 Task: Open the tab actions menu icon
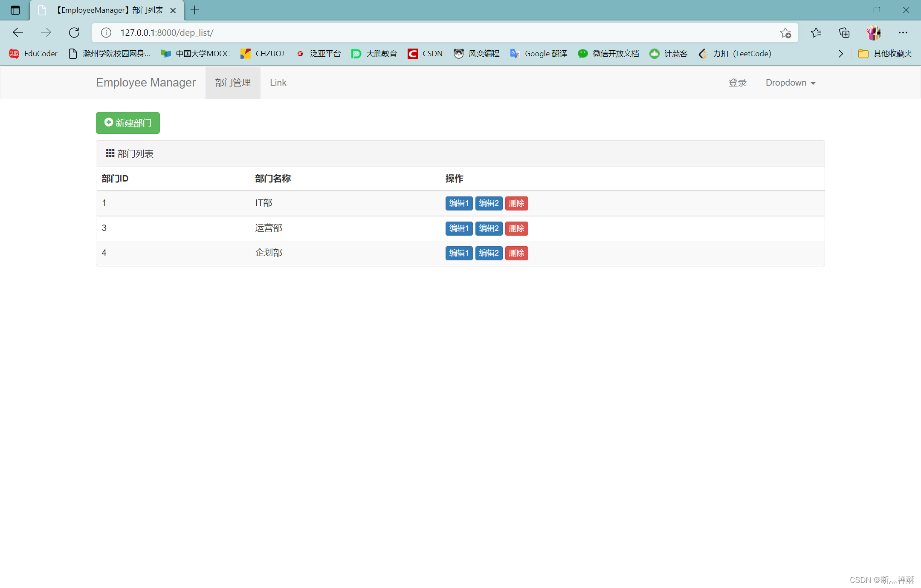[15, 10]
